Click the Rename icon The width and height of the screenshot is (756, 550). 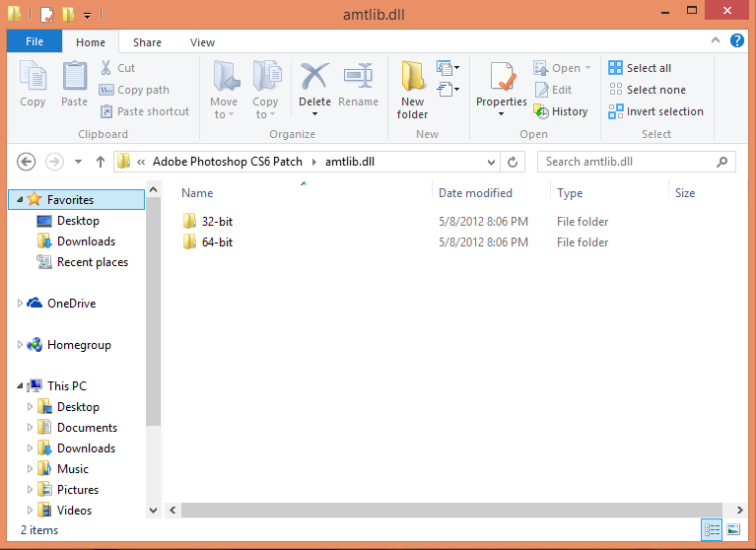click(358, 76)
